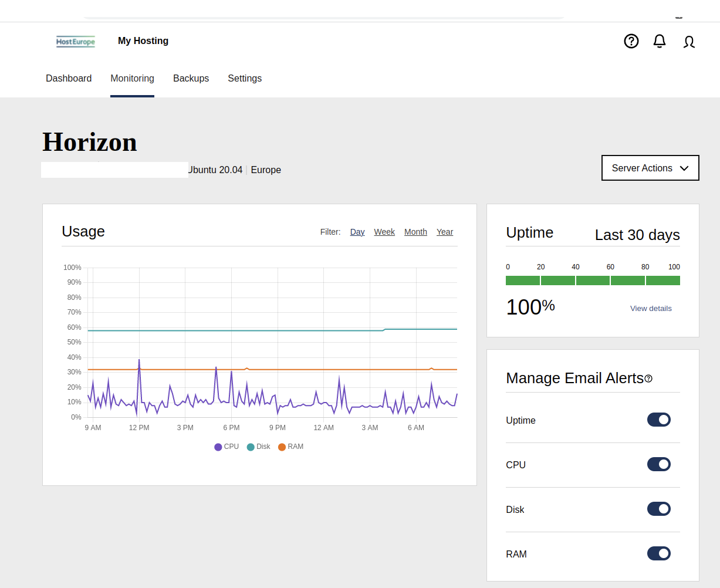
Task: Toggle the RAM email alert switch
Action: (658, 553)
